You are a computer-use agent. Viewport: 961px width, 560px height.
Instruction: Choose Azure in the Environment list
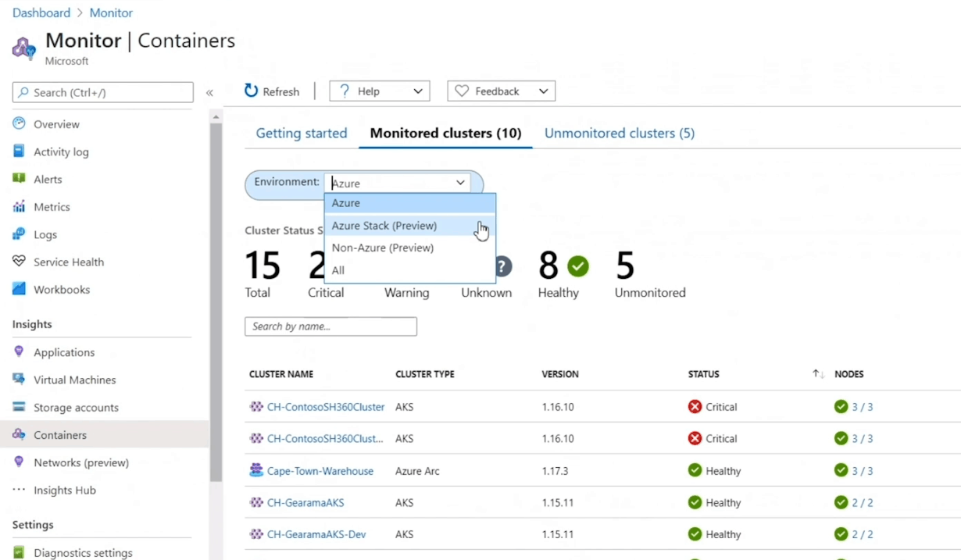click(x=410, y=203)
